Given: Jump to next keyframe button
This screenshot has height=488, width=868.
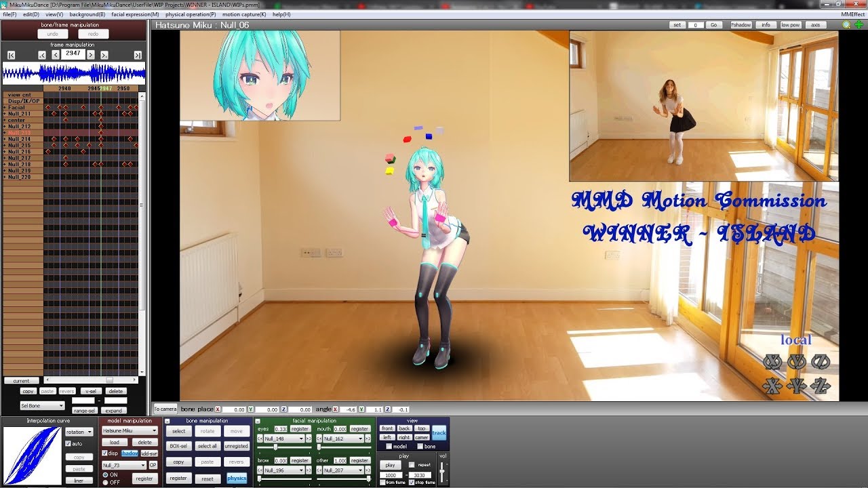Looking at the screenshot, I should coord(104,56).
